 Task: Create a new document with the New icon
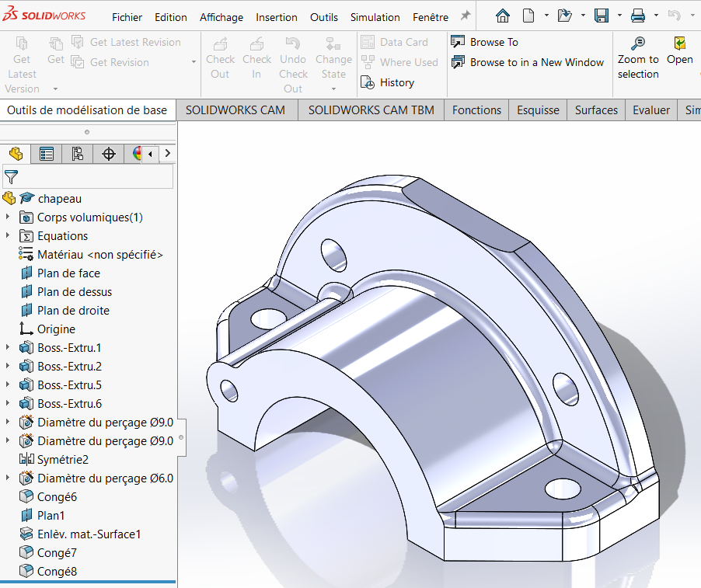(x=528, y=16)
